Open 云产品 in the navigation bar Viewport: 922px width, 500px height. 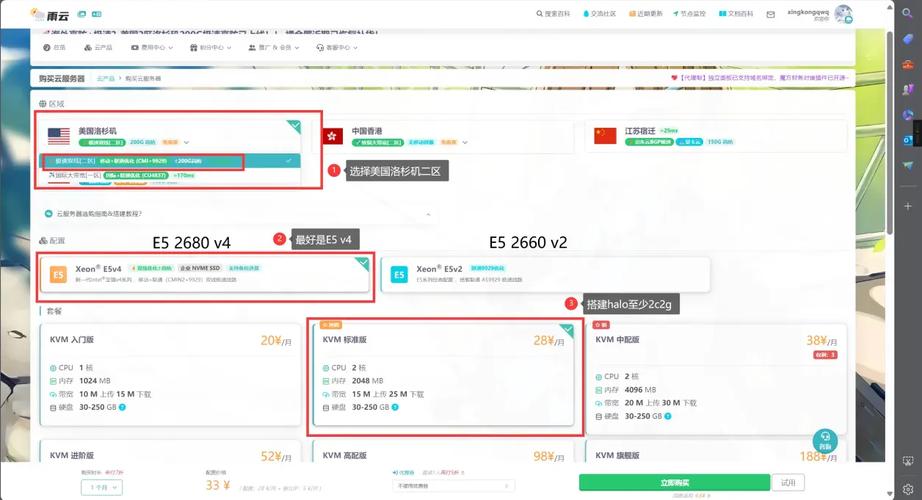(x=98, y=47)
